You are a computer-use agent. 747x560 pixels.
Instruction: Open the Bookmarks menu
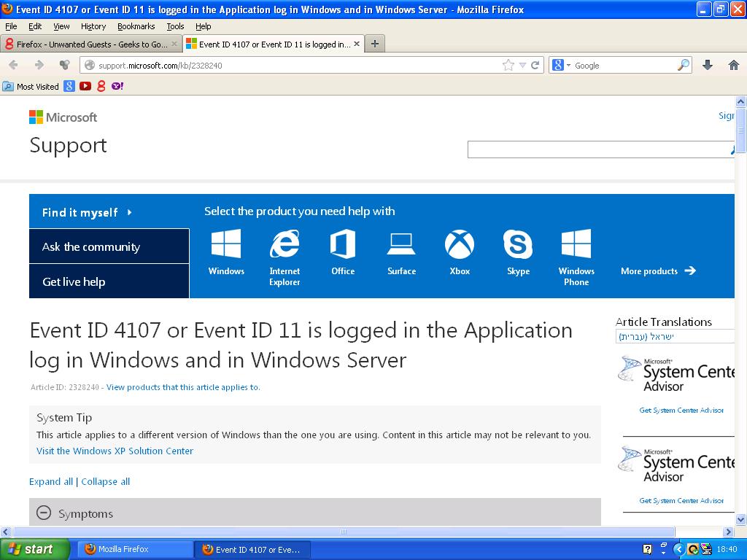point(136,26)
